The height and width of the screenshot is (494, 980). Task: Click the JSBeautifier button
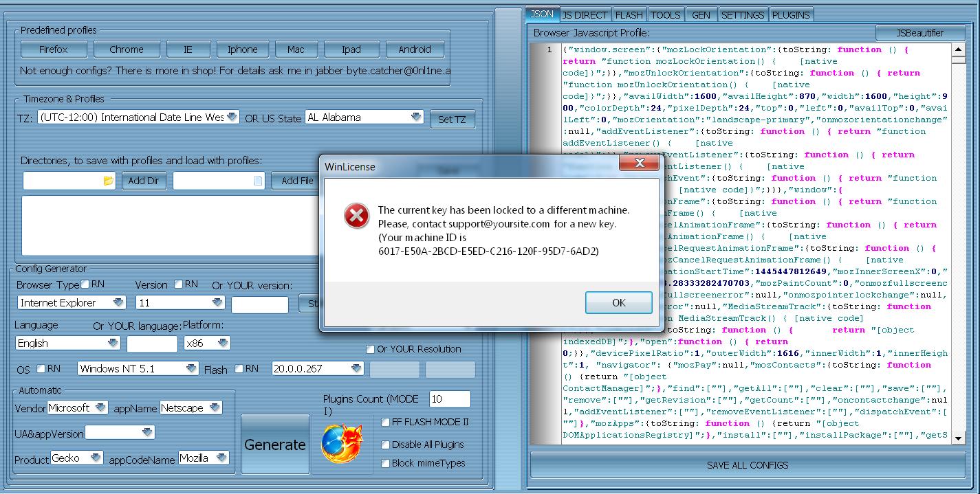[x=920, y=33]
